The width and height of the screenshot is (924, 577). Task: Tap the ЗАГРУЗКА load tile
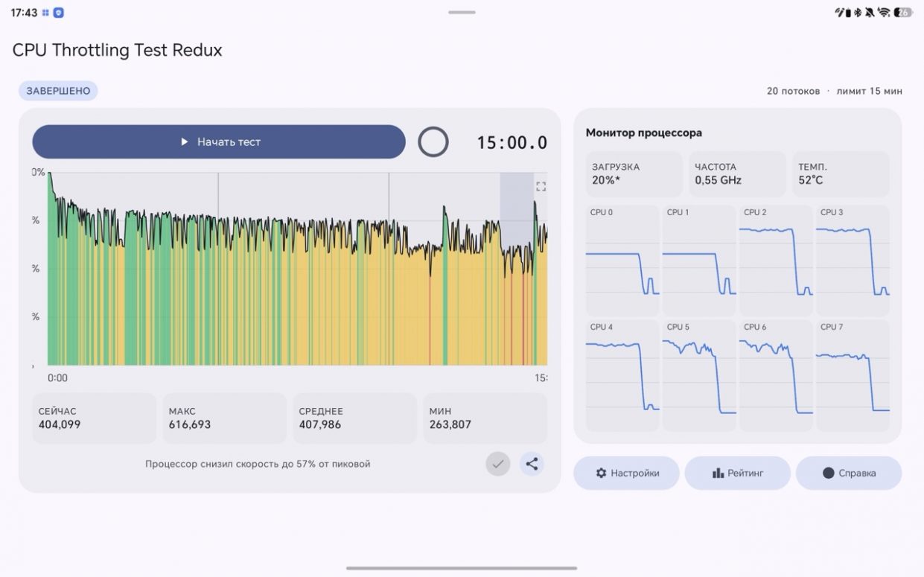pos(634,173)
